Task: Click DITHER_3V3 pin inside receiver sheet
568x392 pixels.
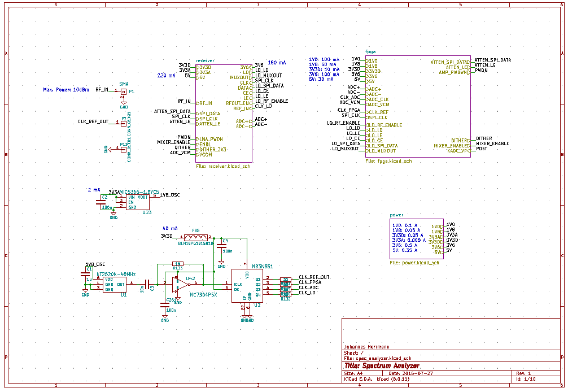Action: [213, 150]
